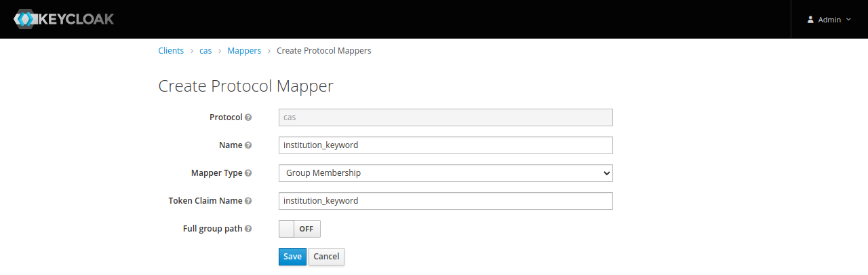868x275 pixels.
Task: Open the Mapper Type dropdown
Action: coord(446,173)
